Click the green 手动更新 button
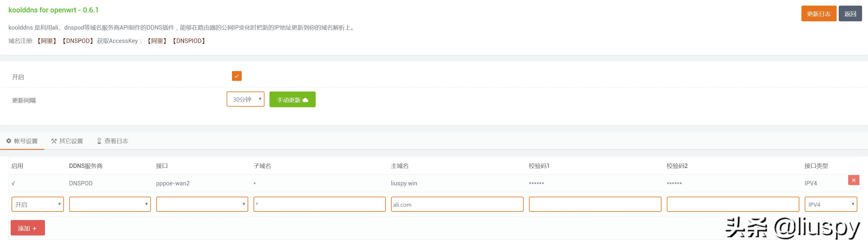Screen dimensions: 868x247 [x=293, y=99]
